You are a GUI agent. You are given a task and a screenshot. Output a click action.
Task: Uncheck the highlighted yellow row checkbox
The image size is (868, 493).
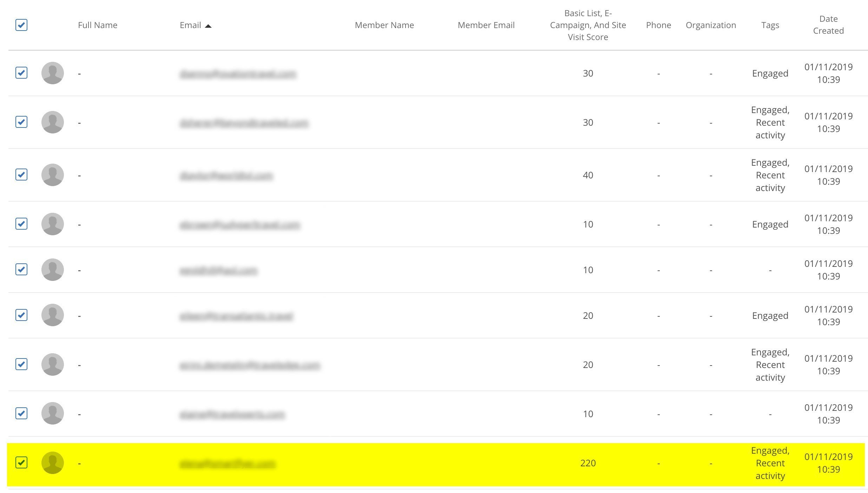click(x=21, y=462)
